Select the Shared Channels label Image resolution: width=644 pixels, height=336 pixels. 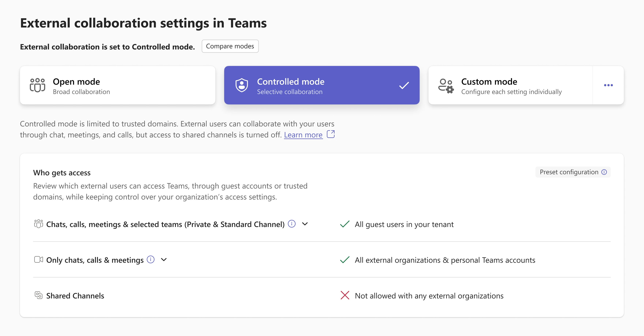[75, 296]
